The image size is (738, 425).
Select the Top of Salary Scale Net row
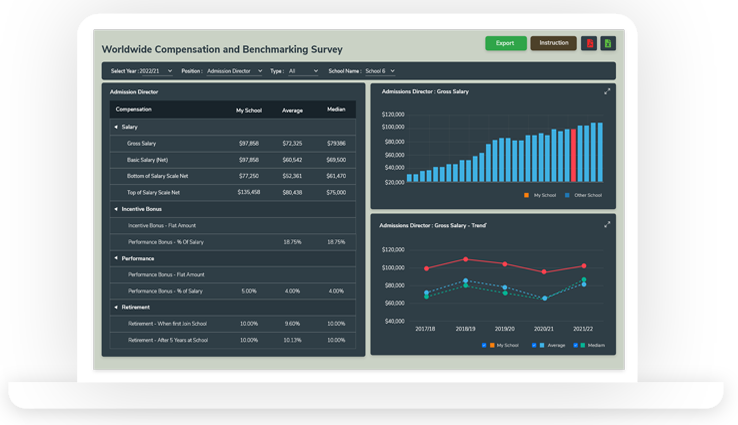(x=233, y=192)
